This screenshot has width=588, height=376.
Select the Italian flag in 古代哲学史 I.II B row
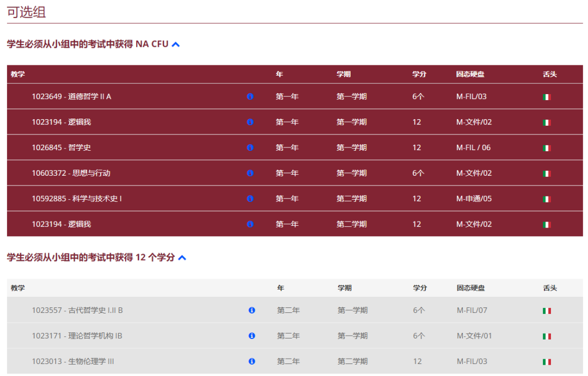(547, 311)
